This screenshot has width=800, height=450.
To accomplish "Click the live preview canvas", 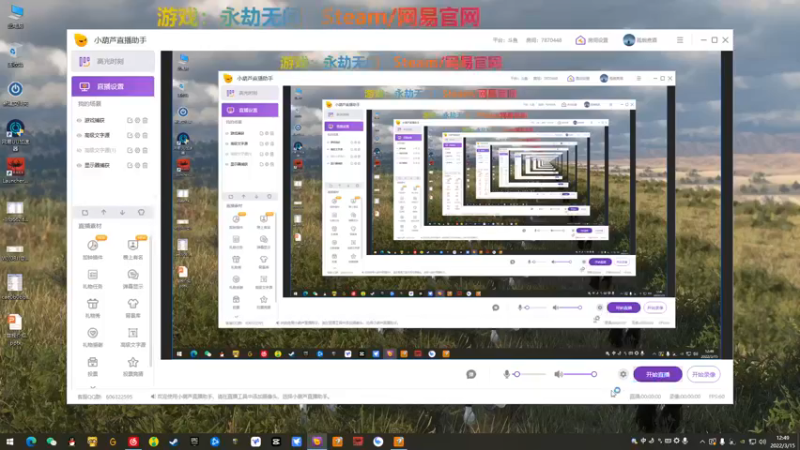I will (446, 205).
